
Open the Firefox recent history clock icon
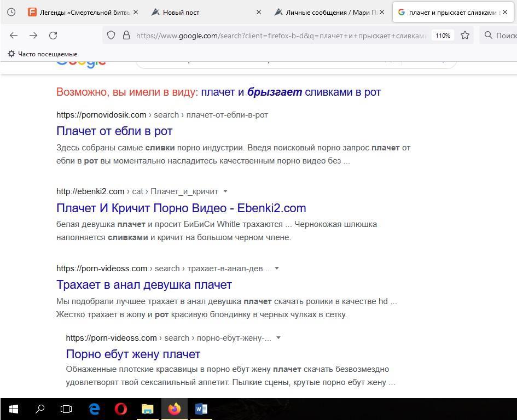point(11,12)
